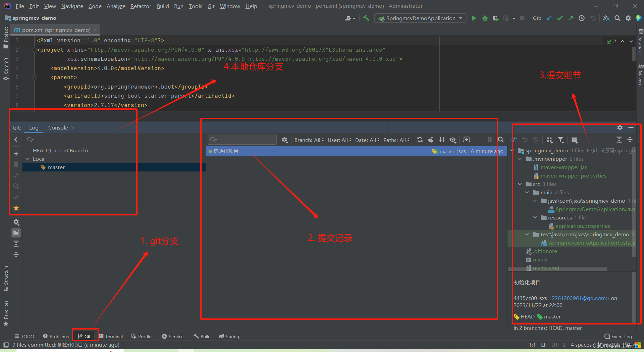Open the Services tool window
Screen dimensions: 644x352
173,336
